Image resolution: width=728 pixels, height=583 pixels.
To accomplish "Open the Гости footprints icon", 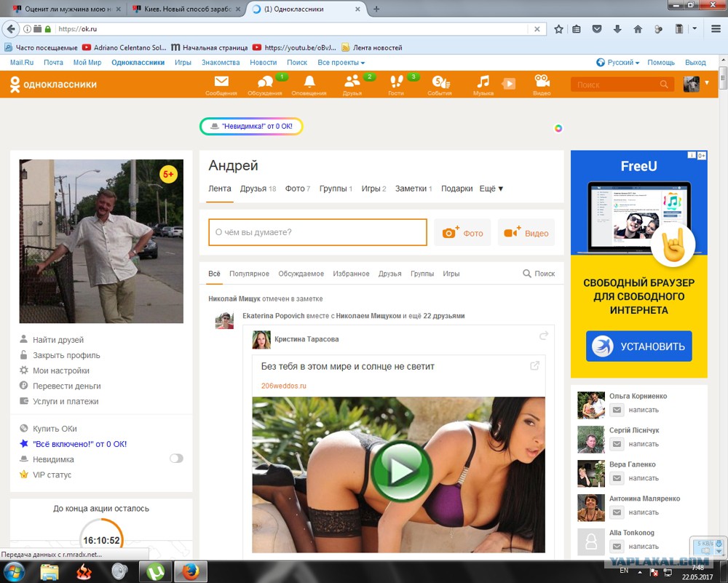I will click(x=396, y=82).
